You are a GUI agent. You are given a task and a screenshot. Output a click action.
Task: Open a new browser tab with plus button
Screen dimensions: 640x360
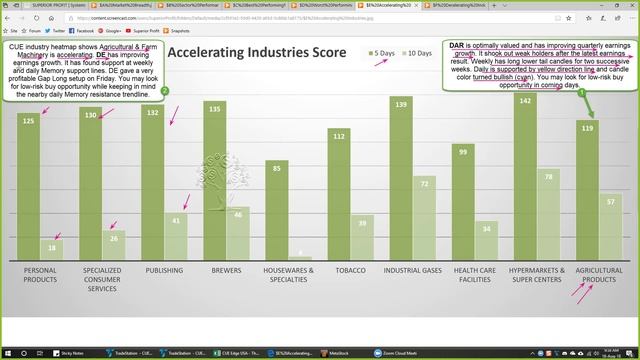[494, 6]
